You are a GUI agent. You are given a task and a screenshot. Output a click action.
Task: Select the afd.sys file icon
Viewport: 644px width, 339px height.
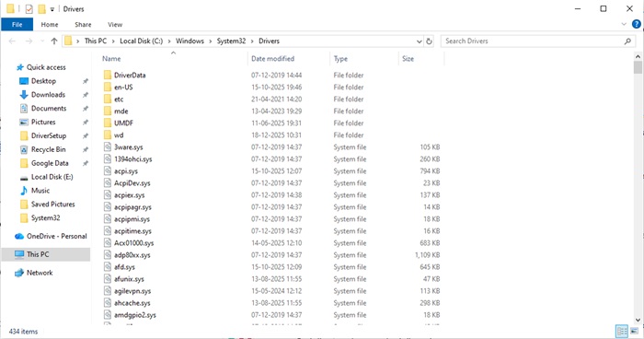tap(108, 266)
